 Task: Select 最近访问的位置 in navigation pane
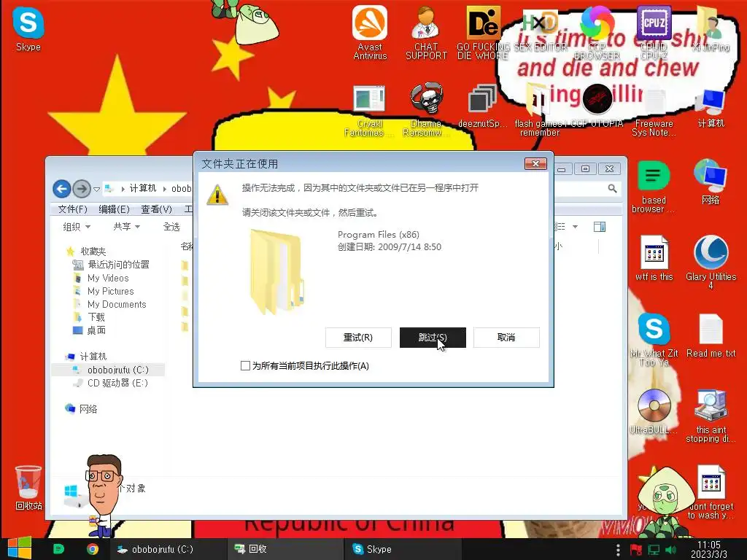[x=118, y=264]
